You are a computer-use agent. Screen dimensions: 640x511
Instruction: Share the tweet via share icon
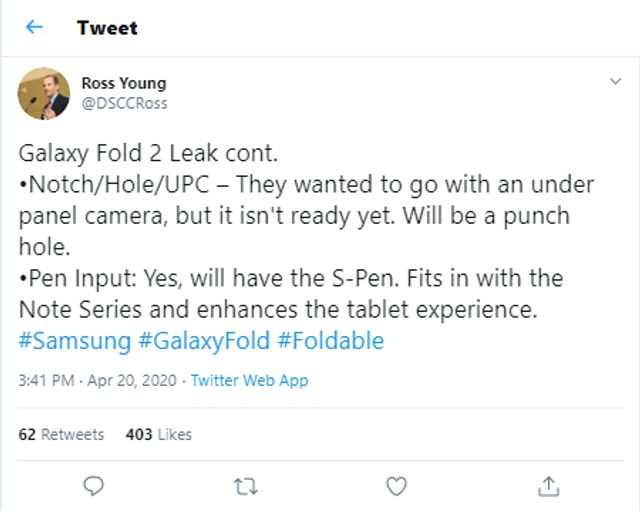(x=548, y=486)
